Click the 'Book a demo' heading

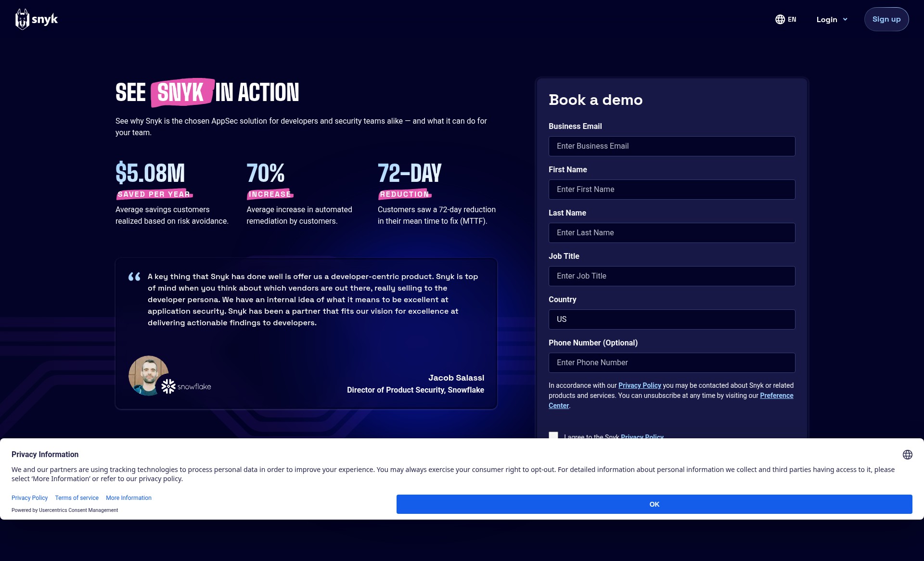click(595, 100)
